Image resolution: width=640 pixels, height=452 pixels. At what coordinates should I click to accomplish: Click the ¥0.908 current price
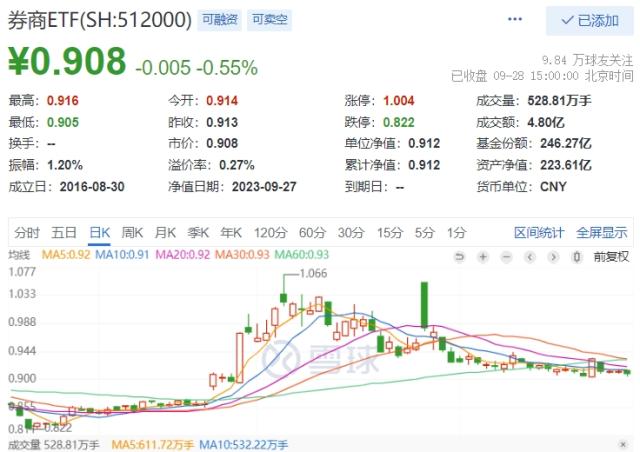pyautogui.click(x=67, y=61)
